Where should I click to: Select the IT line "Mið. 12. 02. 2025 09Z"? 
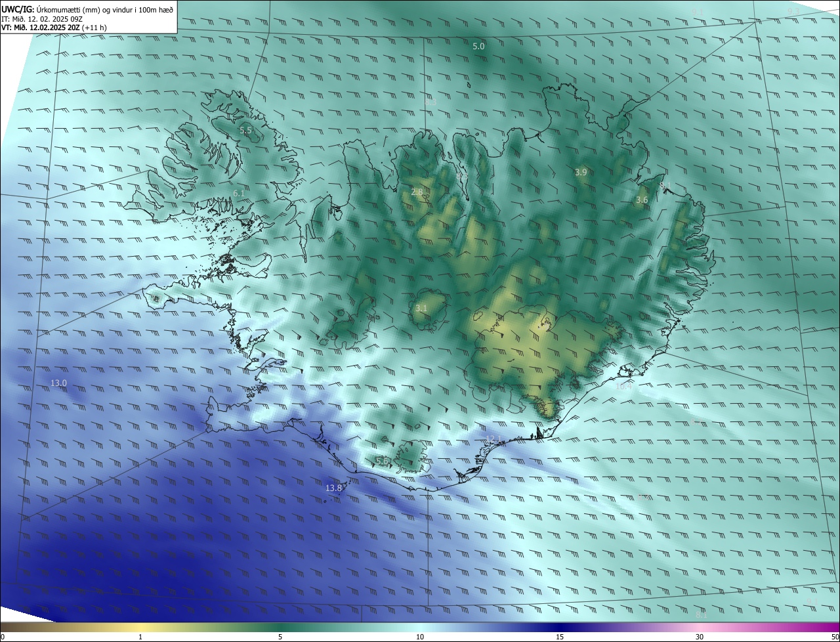47,19
